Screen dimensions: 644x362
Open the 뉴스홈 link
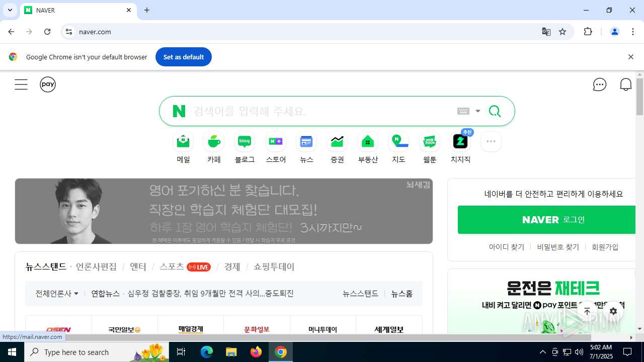click(x=402, y=294)
